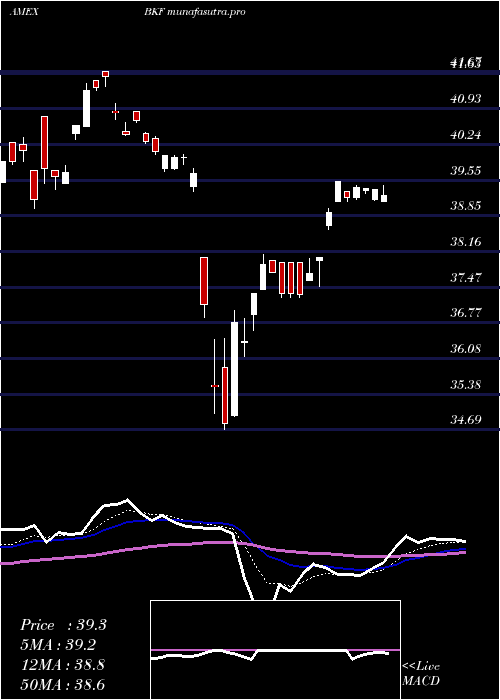Select the 38.16 price level label

coord(466,242)
